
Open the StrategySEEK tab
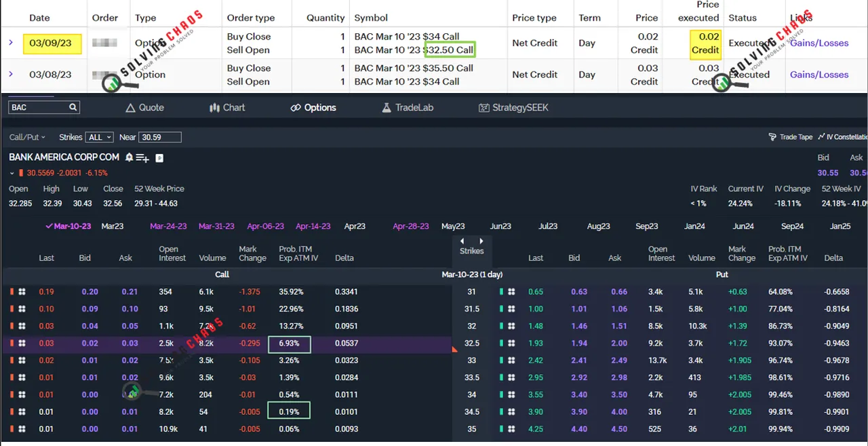pyautogui.click(x=513, y=107)
